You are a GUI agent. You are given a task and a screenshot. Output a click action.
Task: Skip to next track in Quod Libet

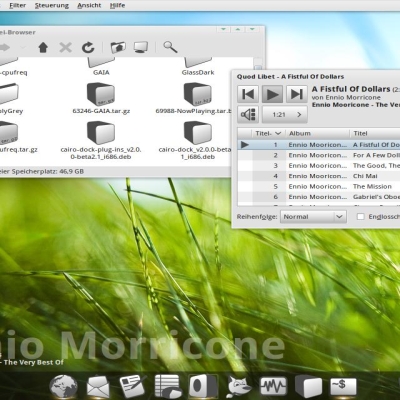297,94
